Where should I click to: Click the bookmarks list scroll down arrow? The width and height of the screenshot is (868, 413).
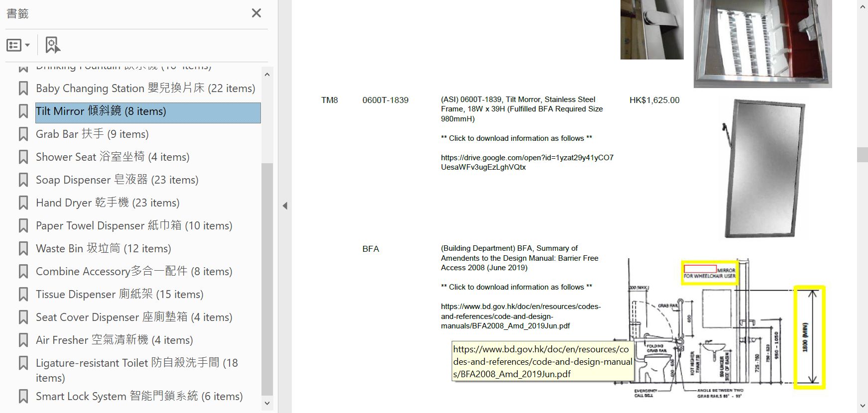click(267, 403)
